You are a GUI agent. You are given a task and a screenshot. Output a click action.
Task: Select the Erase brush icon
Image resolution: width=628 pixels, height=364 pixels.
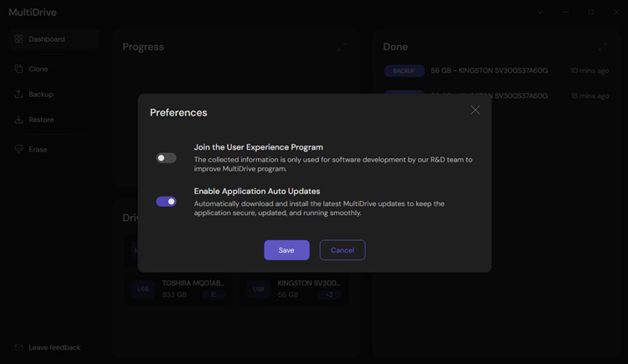pos(18,149)
